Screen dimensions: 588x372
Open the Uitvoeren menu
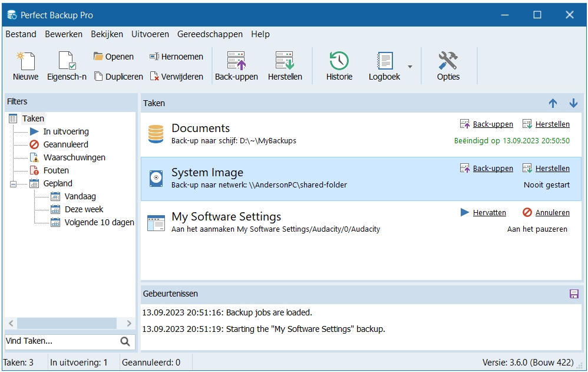[x=150, y=34]
